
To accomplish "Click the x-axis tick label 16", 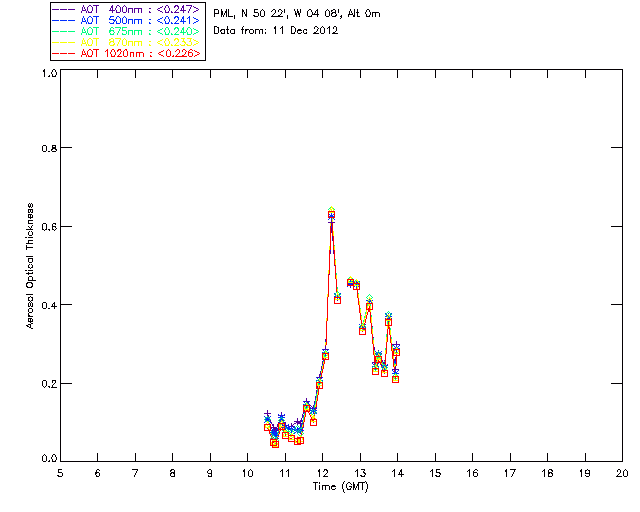I will (x=472, y=473).
